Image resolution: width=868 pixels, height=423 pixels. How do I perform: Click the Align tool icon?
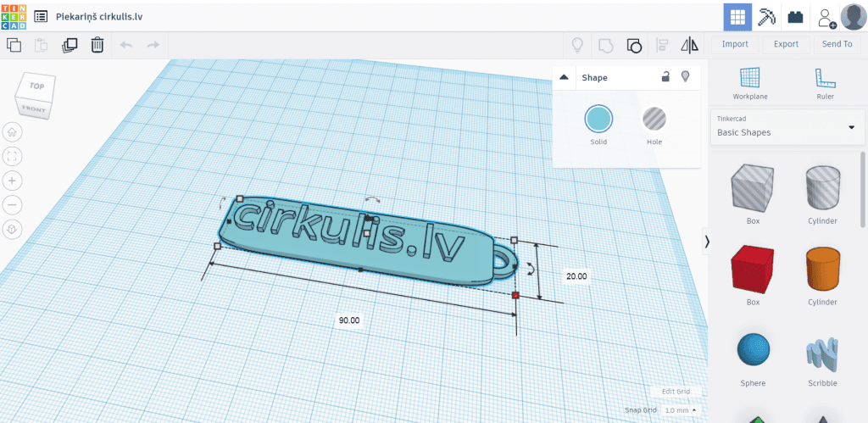[x=661, y=45]
